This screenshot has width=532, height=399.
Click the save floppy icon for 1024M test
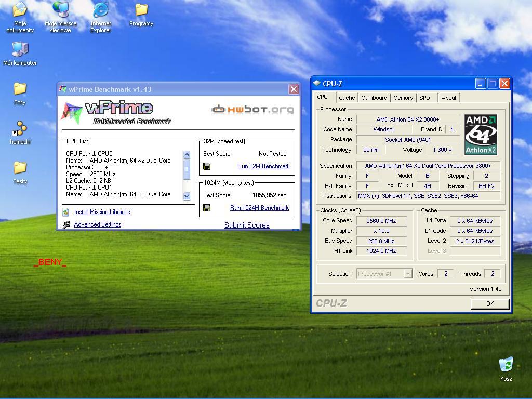[x=207, y=208]
